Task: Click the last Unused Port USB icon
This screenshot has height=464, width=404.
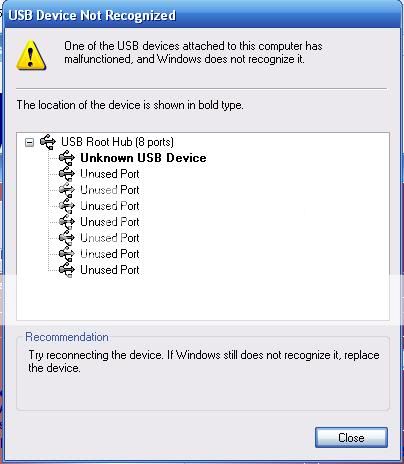Action: (67, 270)
